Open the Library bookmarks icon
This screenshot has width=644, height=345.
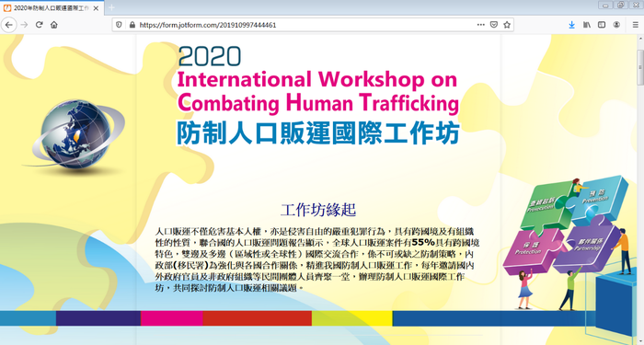pos(587,25)
